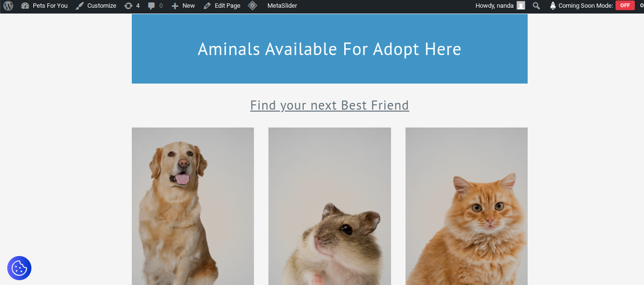The width and height of the screenshot is (644, 285).
Task: Select the hamster photo
Action: point(330,206)
